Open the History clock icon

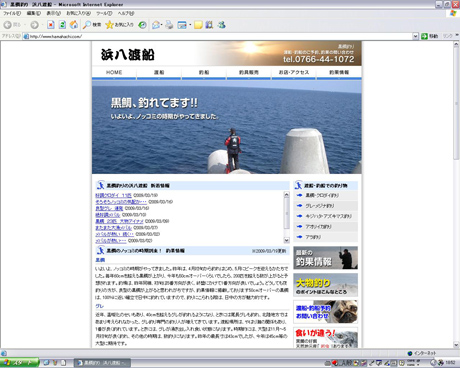142,25
